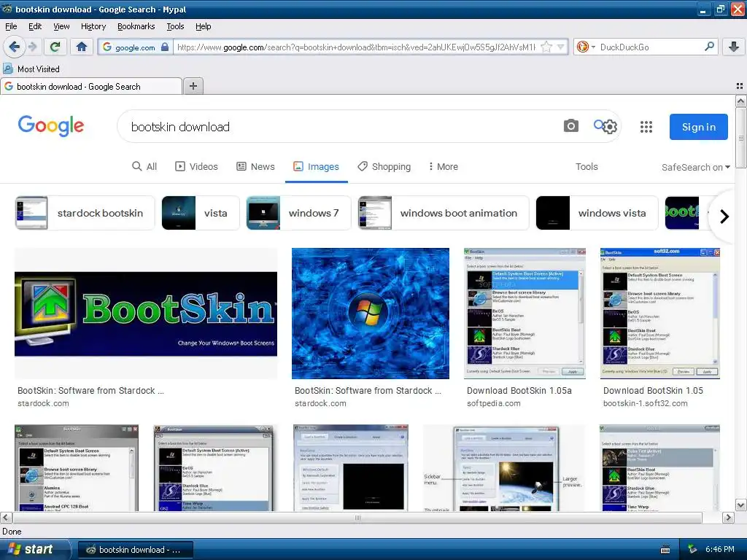Select the Images tab
747x560 pixels.
(317, 166)
